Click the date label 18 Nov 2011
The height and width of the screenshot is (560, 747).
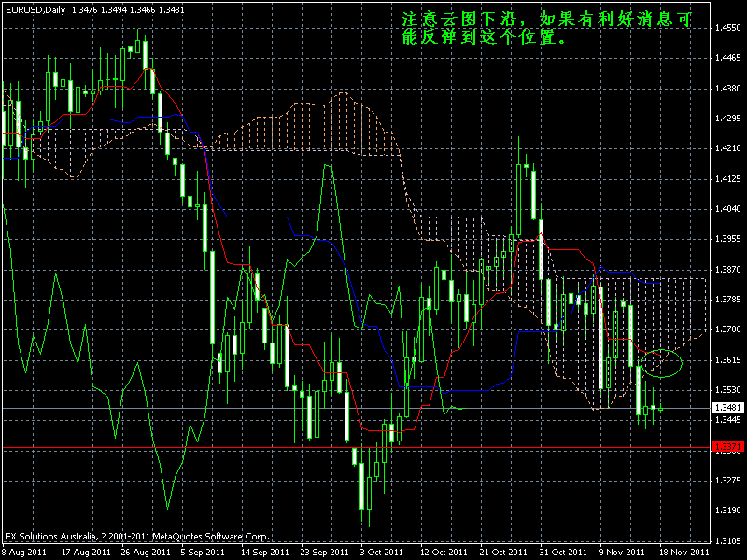[684, 553]
